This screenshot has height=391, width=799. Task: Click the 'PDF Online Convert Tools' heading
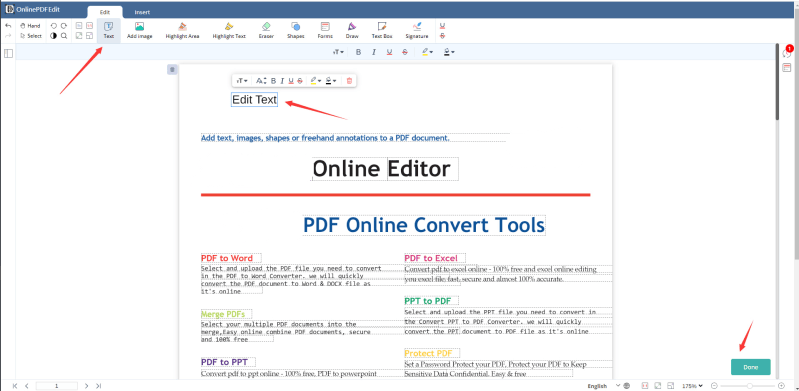point(424,225)
